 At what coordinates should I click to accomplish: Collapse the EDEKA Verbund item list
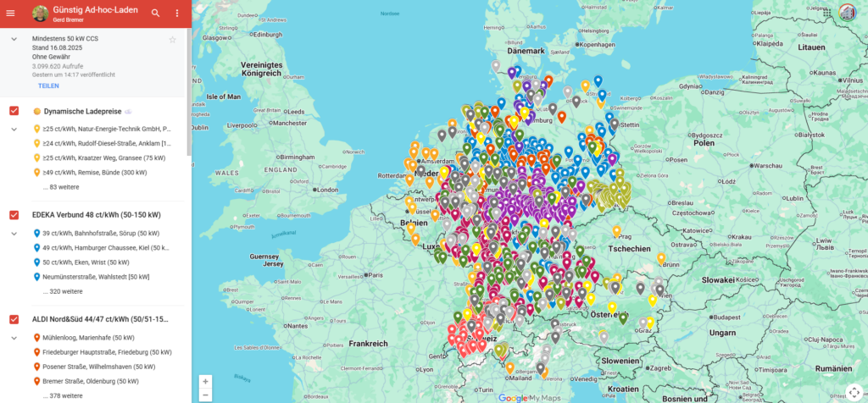[x=14, y=234]
